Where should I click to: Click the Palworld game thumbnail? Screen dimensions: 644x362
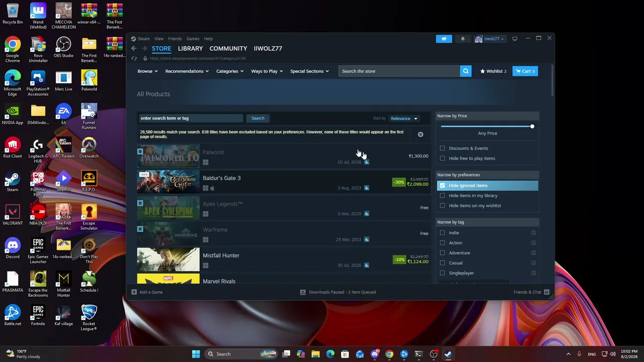coord(168,156)
